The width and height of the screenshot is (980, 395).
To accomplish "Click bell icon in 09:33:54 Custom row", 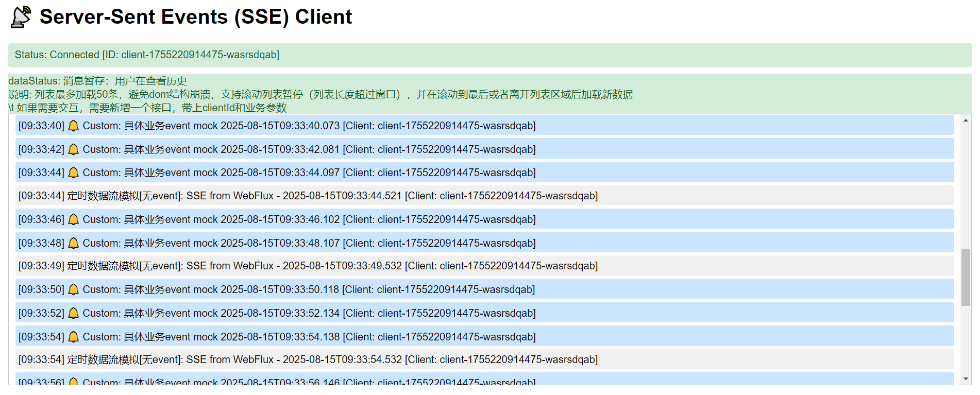I will pos(74,337).
